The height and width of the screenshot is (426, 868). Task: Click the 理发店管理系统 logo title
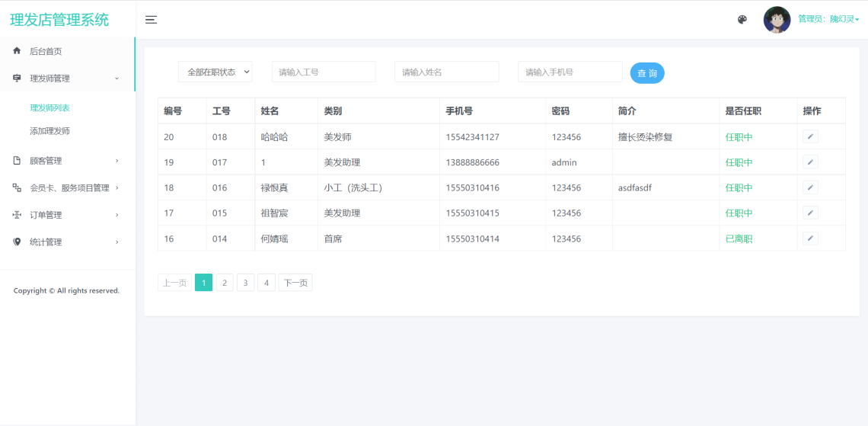click(59, 20)
